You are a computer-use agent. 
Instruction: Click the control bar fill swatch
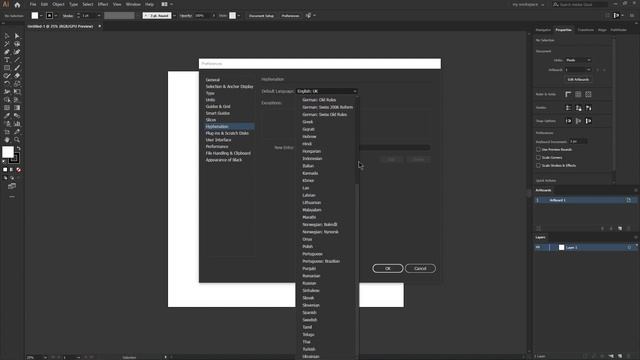coord(35,16)
